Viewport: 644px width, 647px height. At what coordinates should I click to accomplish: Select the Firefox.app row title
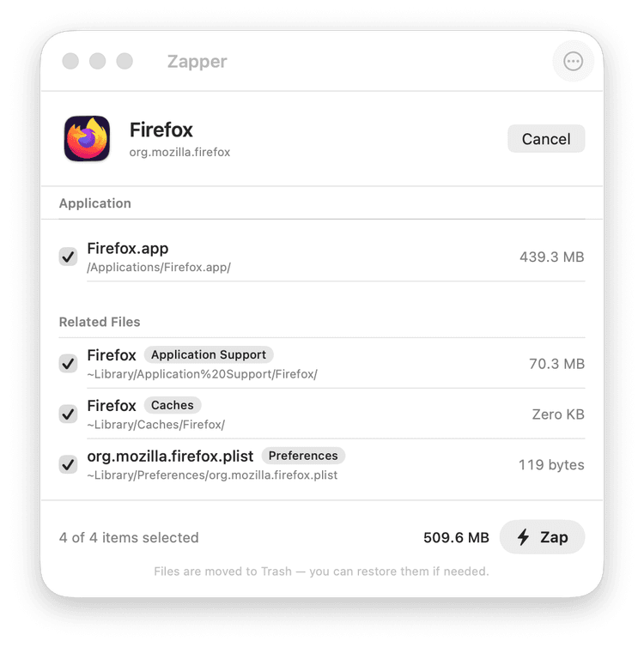(x=128, y=248)
